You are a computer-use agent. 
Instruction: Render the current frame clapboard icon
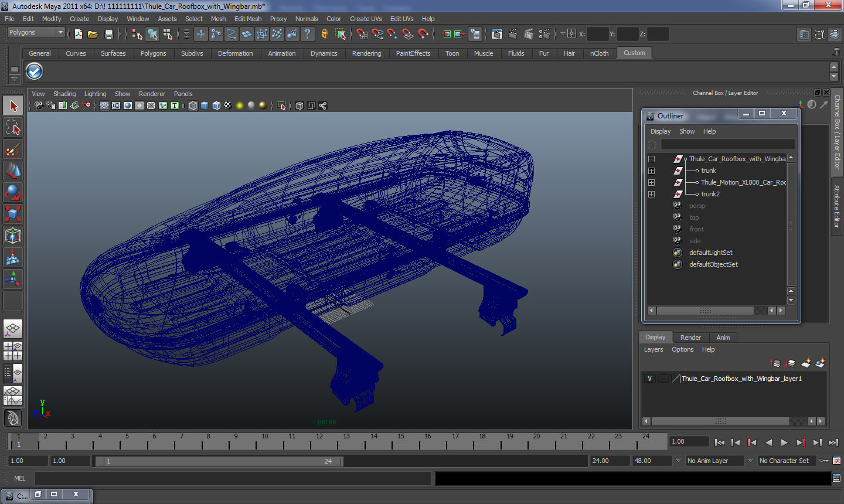(513, 34)
